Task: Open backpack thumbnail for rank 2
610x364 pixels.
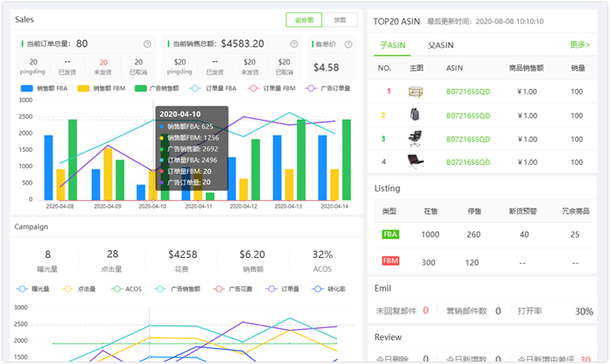Action: pos(415,115)
